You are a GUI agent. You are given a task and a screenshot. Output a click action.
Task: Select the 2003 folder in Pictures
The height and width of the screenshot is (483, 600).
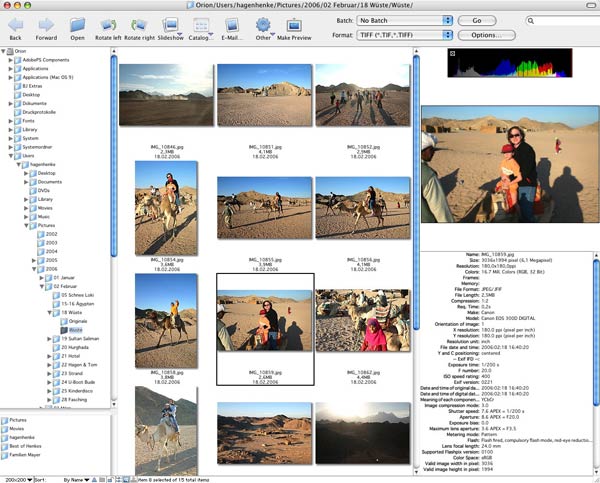(47, 243)
